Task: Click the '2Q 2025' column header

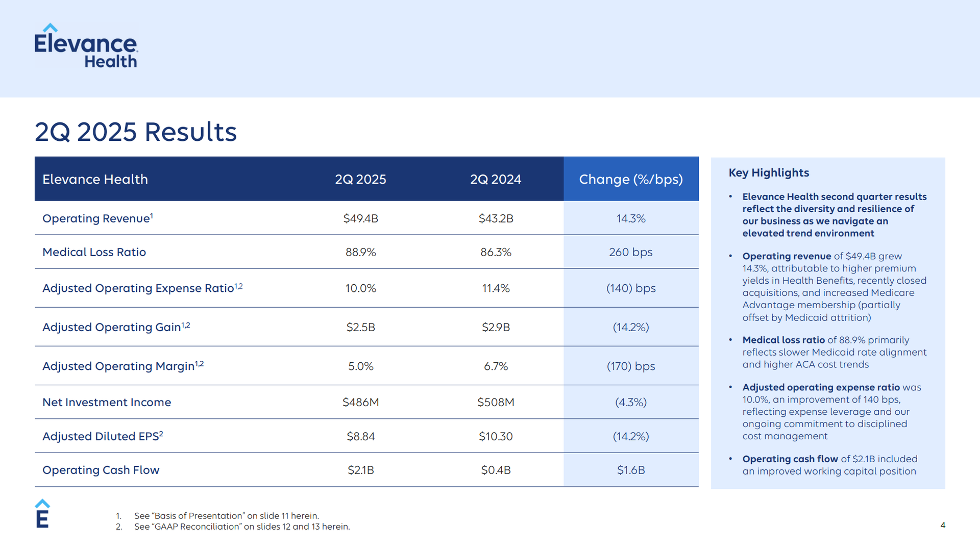Action: coord(360,179)
